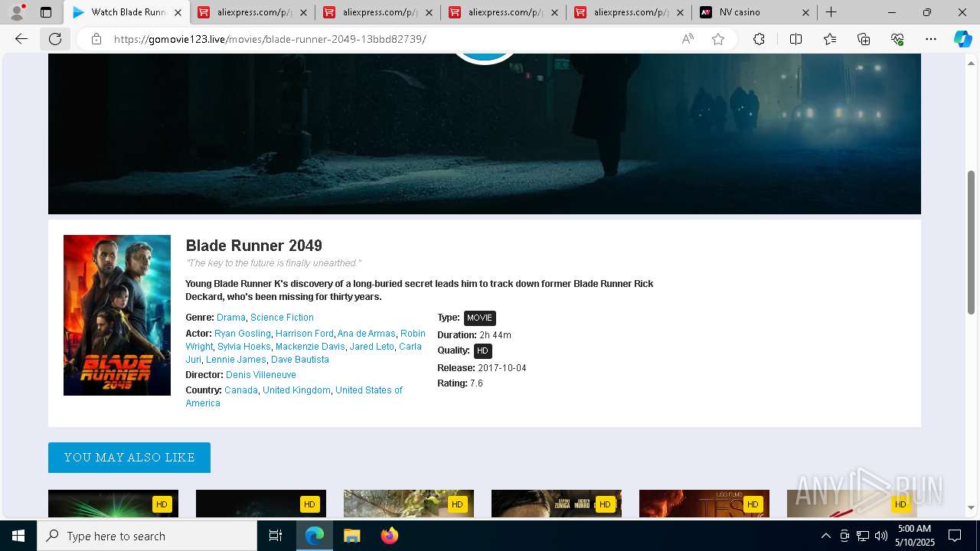Click the taskbar search box
Screen dimensions: 980x551
point(147,536)
